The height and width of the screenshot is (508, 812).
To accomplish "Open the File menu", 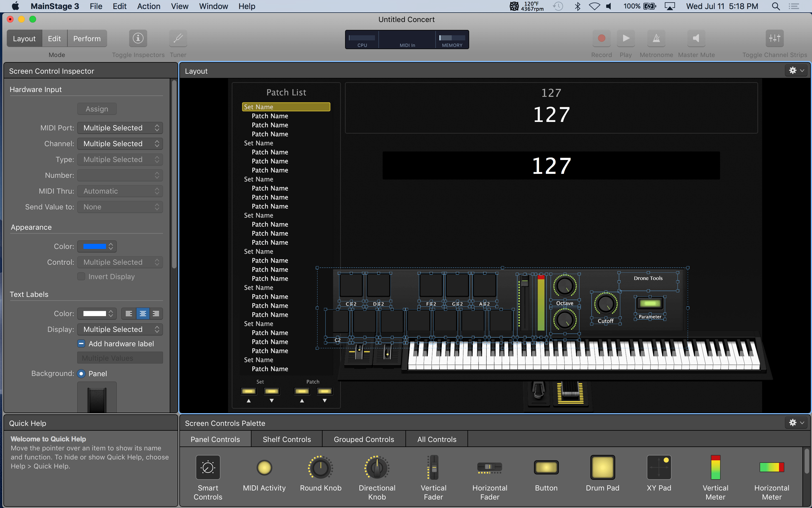I will coord(96,6).
